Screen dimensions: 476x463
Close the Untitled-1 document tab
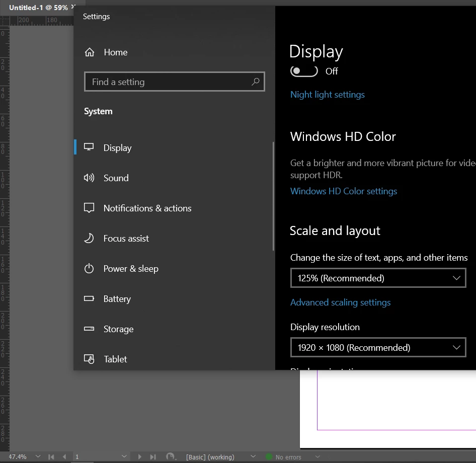[73, 7]
